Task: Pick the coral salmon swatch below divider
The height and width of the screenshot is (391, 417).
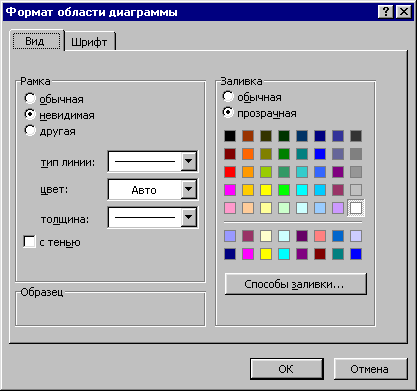Action: tap(320, 236)
